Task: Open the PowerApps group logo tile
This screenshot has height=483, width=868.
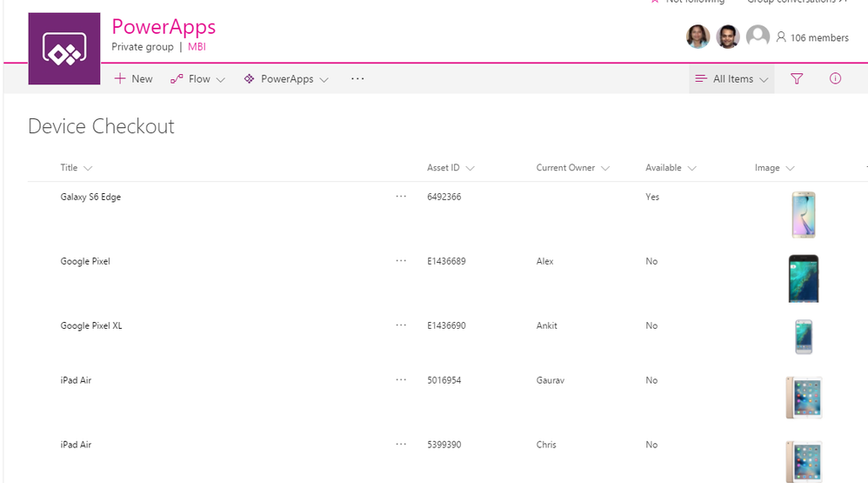Action: [x=64, y=49]
